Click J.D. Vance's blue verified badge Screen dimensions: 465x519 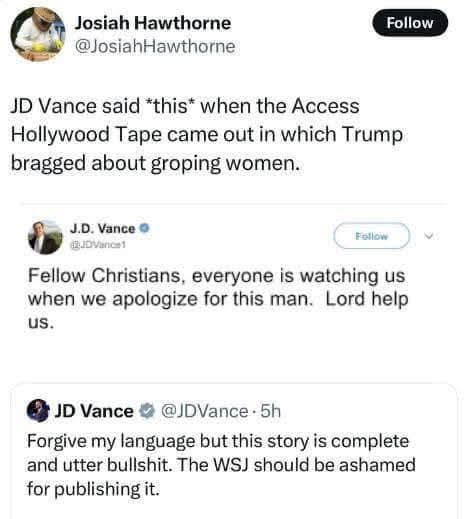point(145,228)
